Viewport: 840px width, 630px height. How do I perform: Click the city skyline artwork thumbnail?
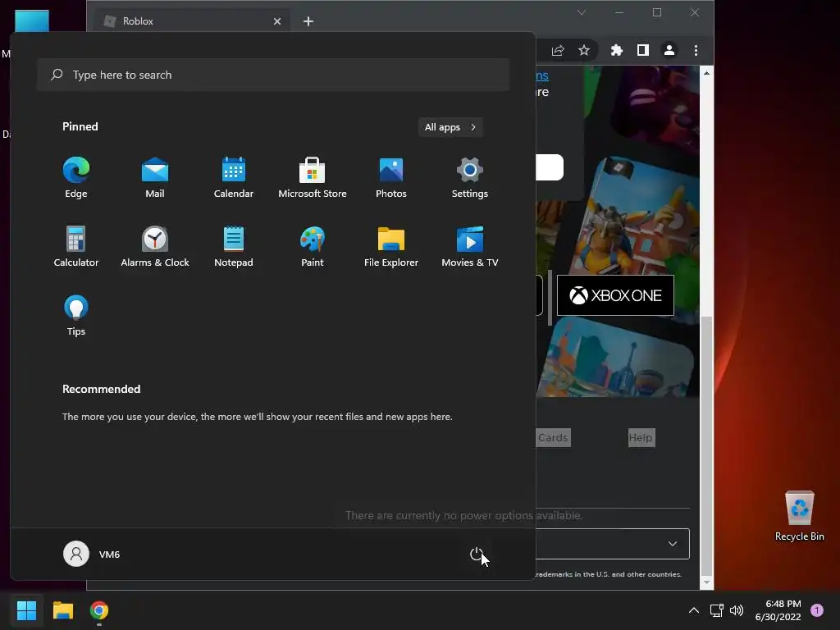(617, 358)
